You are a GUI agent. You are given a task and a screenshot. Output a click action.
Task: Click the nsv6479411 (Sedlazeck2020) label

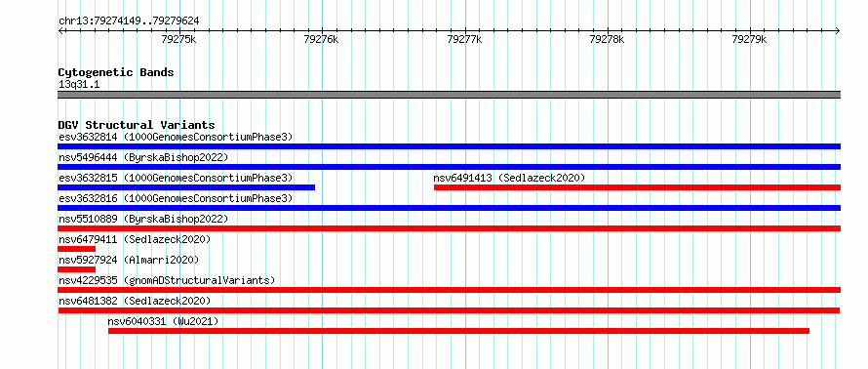click(135, 239)
